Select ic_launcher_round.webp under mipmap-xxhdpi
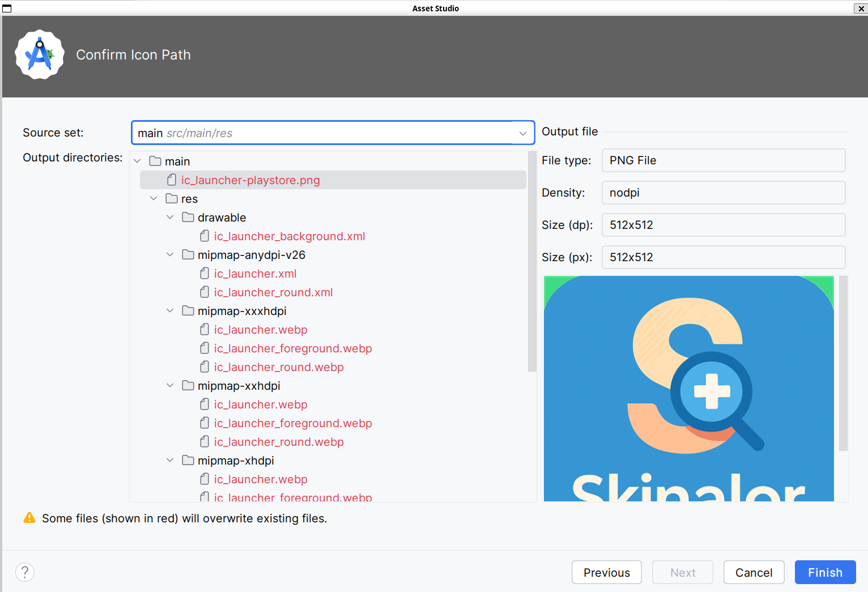 coord(279,442)
